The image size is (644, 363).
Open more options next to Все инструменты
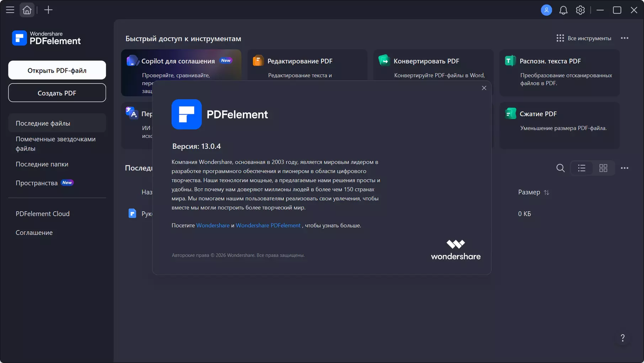tap(624, 38)
